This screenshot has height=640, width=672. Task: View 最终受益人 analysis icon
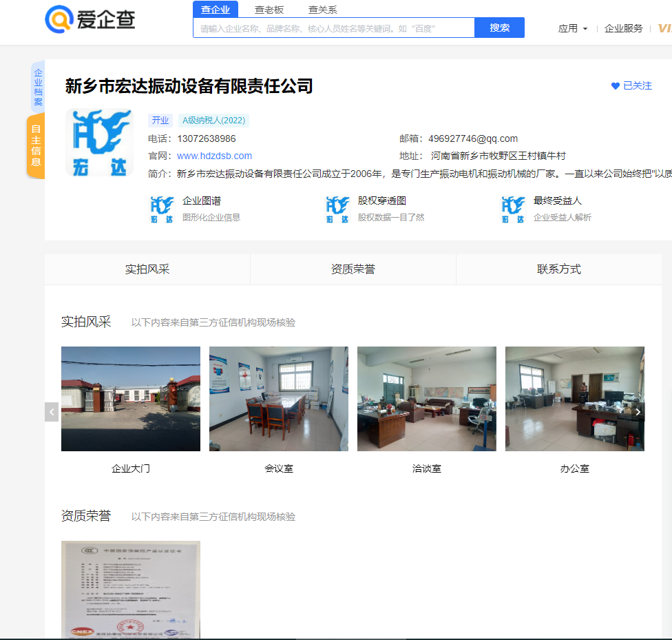click(514, 209)
